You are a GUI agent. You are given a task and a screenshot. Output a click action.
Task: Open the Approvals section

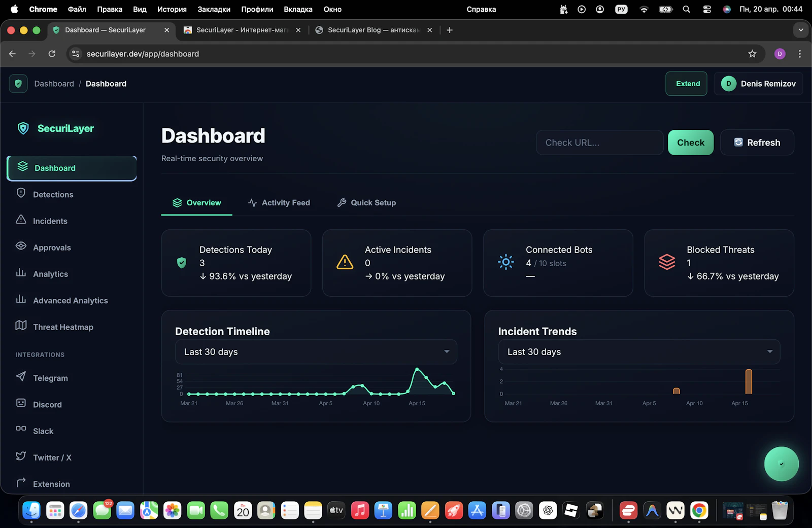point(52,248)
